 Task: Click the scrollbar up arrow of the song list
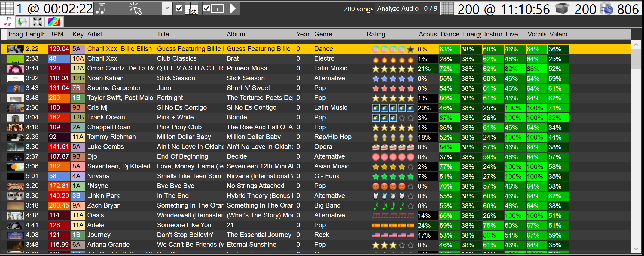click(636, 44)
